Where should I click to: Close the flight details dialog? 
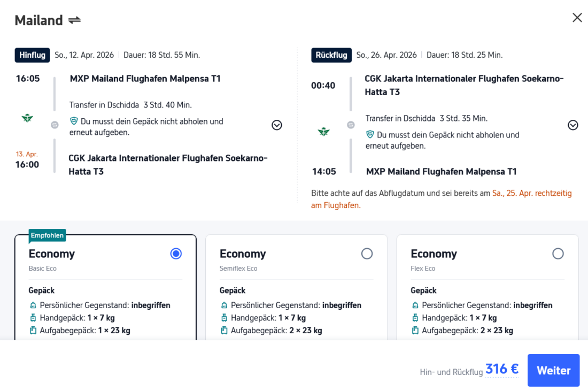point(577,18)
